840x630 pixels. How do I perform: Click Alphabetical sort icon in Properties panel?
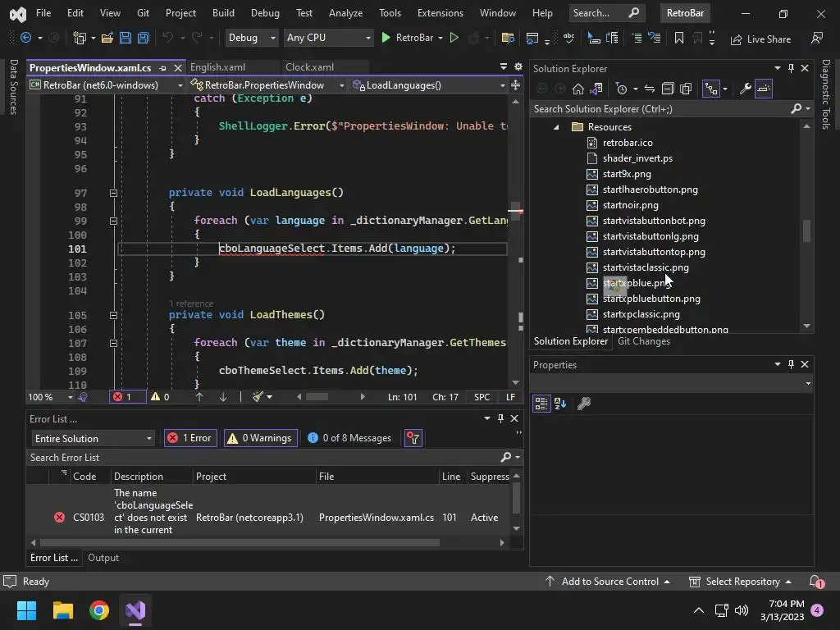tap(560, 404)
